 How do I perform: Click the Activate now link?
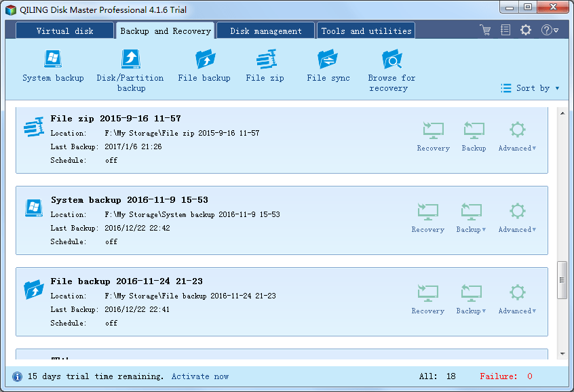pos(200,376)
